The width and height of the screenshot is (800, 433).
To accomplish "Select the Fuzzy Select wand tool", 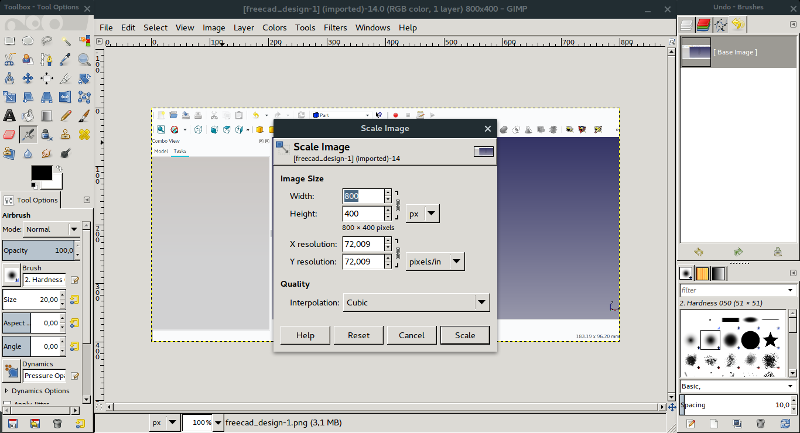I will tap(65, 41).
